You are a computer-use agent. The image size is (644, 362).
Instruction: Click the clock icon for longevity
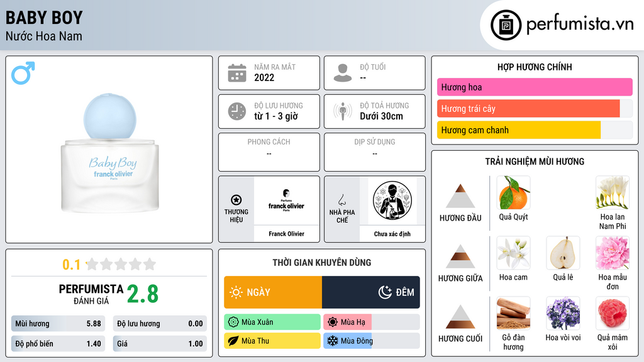[x=237, y=111]
